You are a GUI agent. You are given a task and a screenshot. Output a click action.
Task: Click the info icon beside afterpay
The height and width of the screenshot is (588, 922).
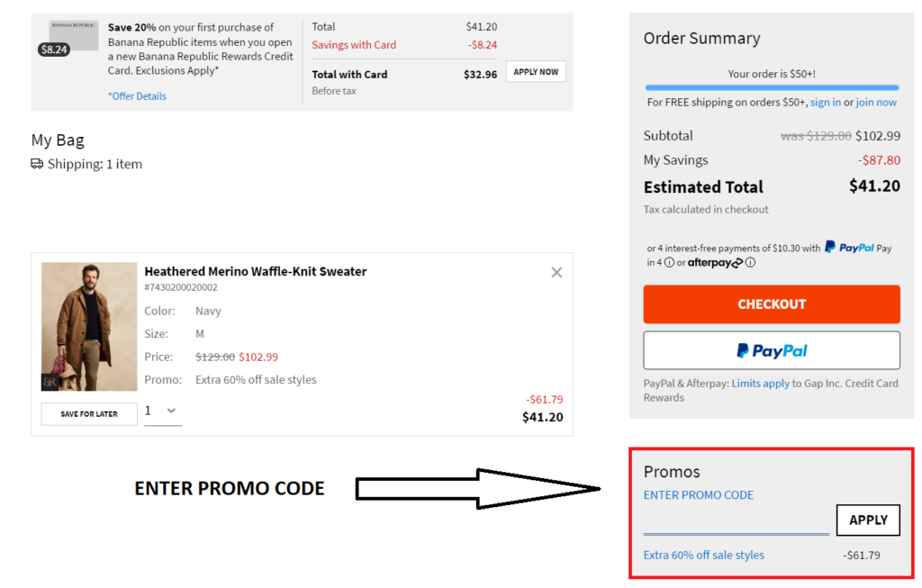(749, 261)
